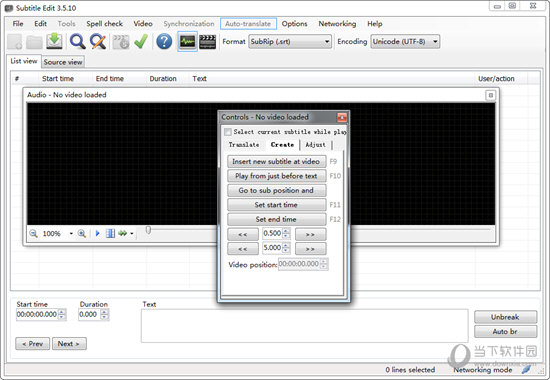Screen dimensions: 550x380
Task: Open the Auto-translate menu
Action: 248,24
